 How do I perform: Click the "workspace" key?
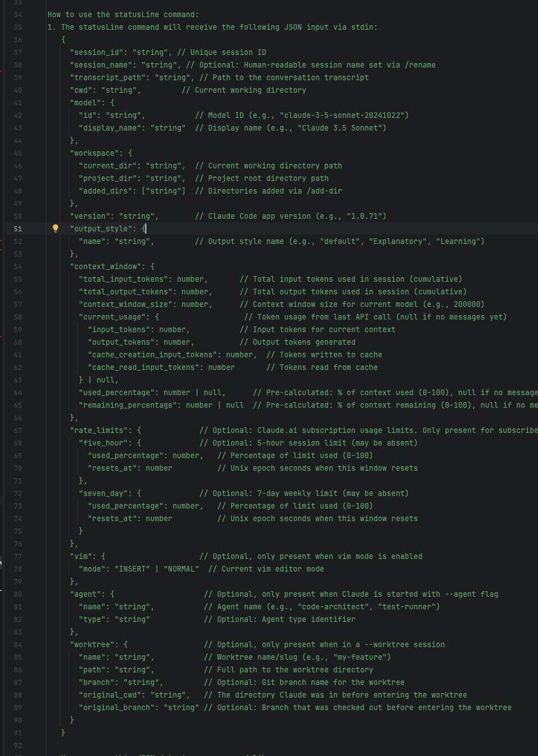(94, 153)
